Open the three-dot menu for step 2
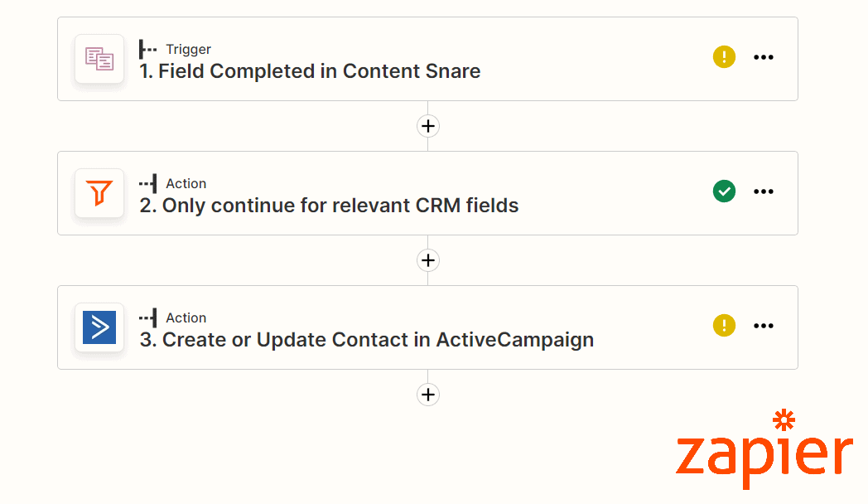 point(764,191)
